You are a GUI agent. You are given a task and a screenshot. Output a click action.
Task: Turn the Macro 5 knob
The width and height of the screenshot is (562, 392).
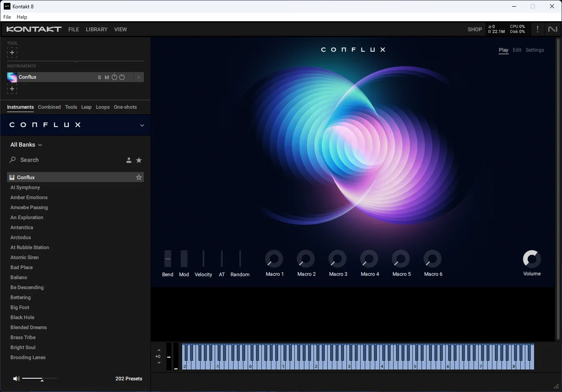401,259
